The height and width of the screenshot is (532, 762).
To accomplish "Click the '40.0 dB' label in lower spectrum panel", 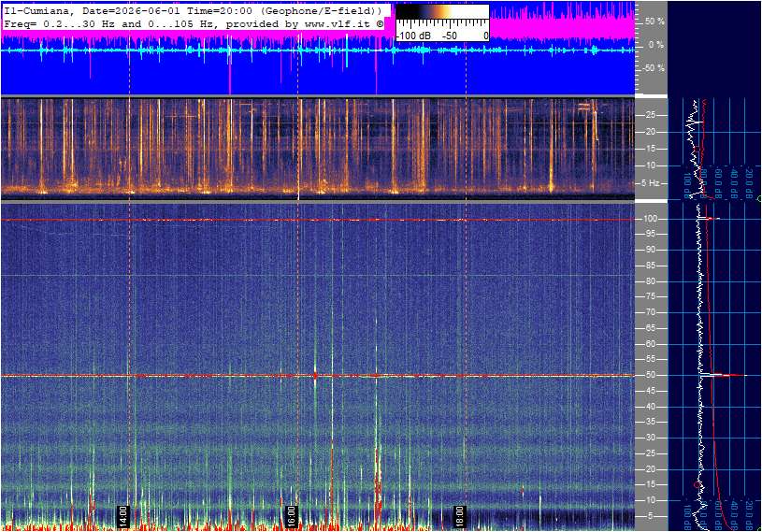I will coord(734,515).
